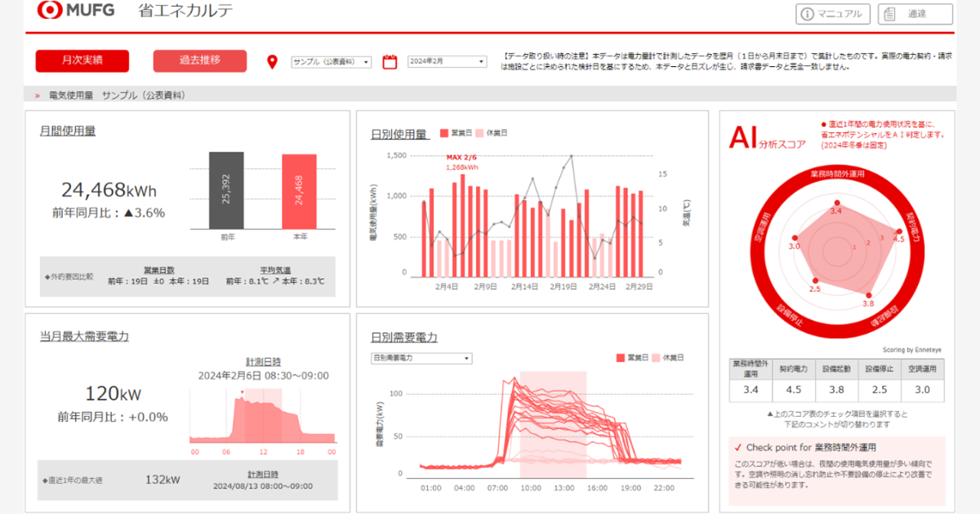Select 設備停止 score item in the table

(879, 390)
